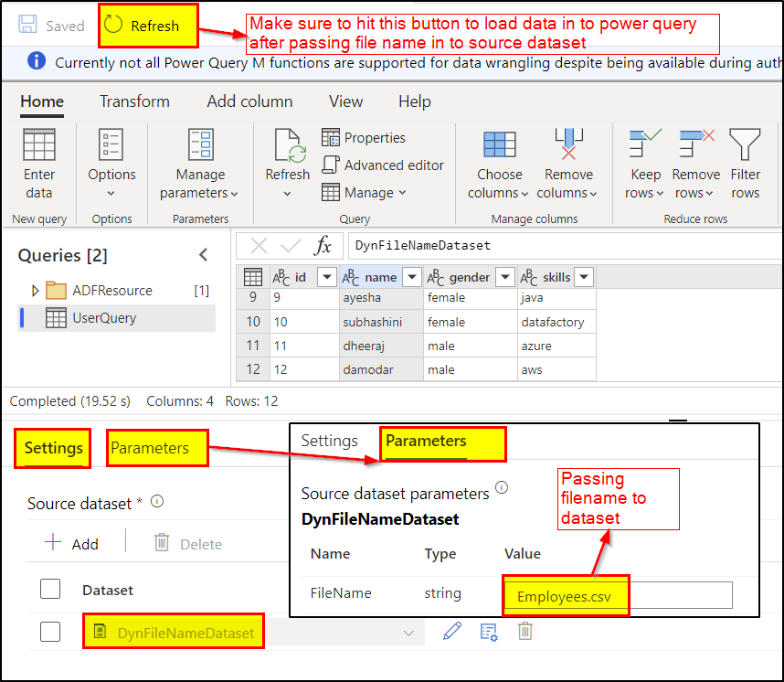Image resolution: width=784 pixels, height=682 pixels.
Task: Click Settings tab in inset panel
Action: (x=329, y=441)
